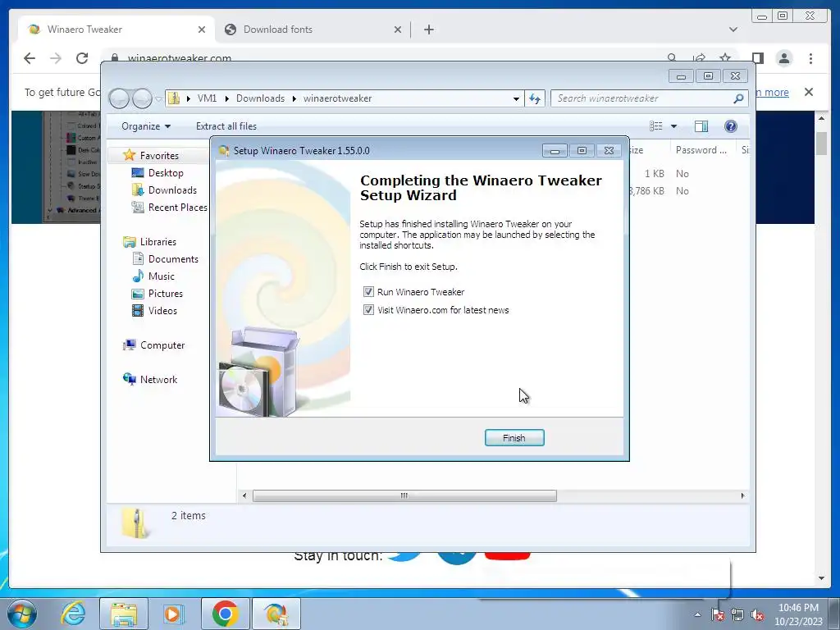Open a new Chrome tab
This screenshot has width=840, height=630.
(x=428, y=30)
